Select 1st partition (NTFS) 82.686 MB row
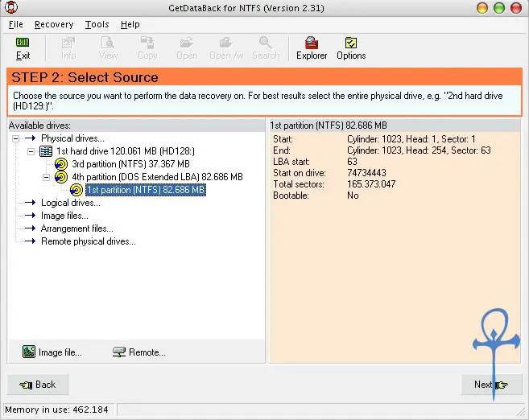This screenshot has width=529, height=420. tap(146, 190)
